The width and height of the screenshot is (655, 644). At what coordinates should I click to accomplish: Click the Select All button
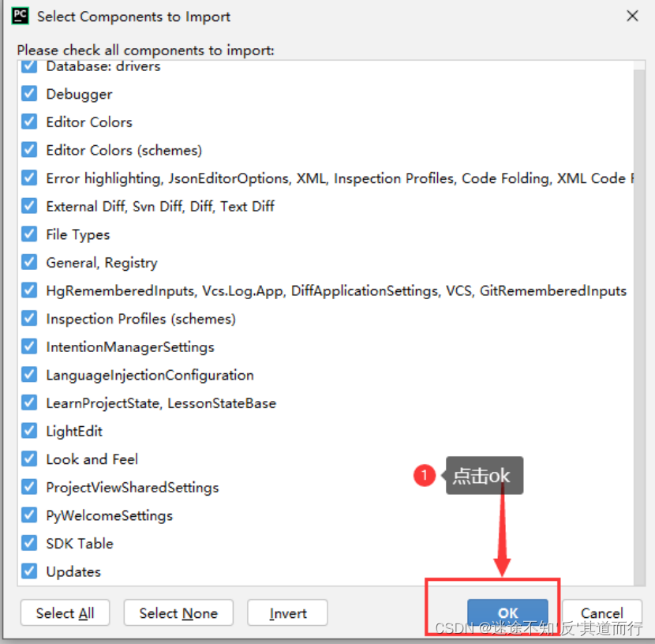[65, 612]
